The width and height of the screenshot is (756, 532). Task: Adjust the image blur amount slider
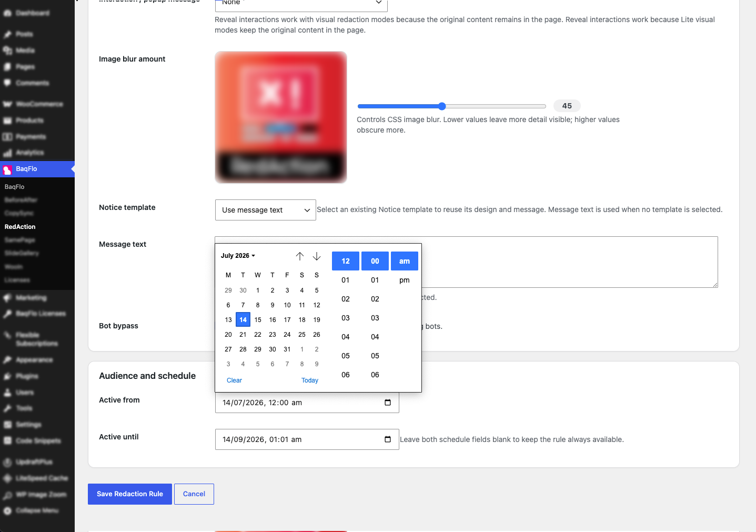(x=451, y=106)
